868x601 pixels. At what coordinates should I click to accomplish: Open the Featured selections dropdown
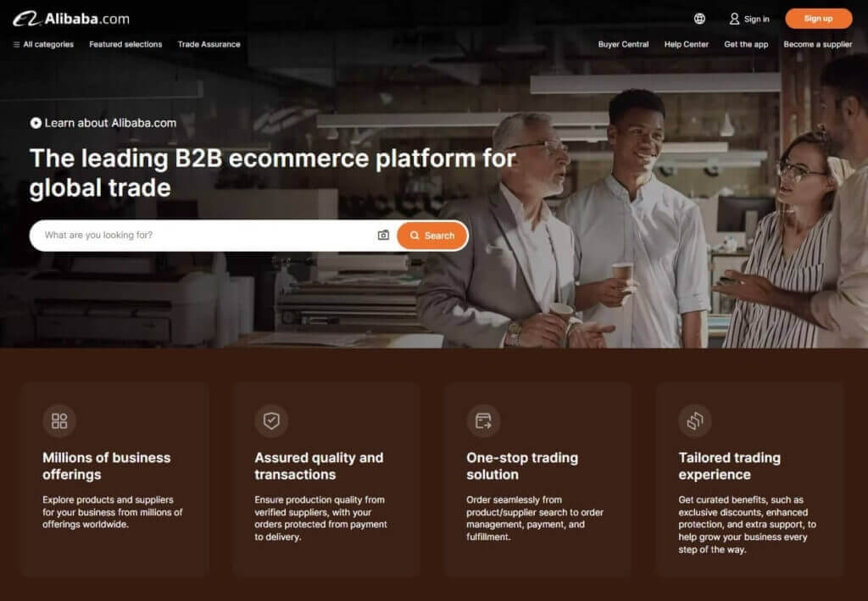[x=125, y=44]
